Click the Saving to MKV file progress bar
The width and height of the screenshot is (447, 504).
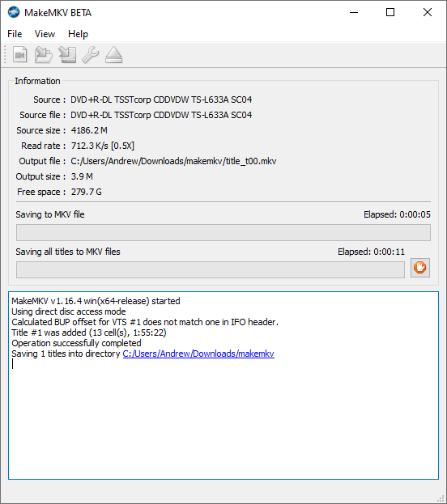(223, 233)
